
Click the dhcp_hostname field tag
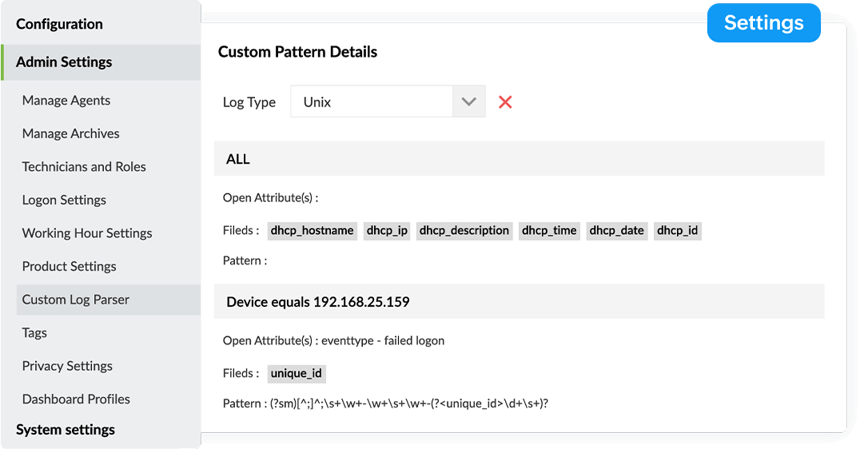pyautogui.click(x=312, y=231)
